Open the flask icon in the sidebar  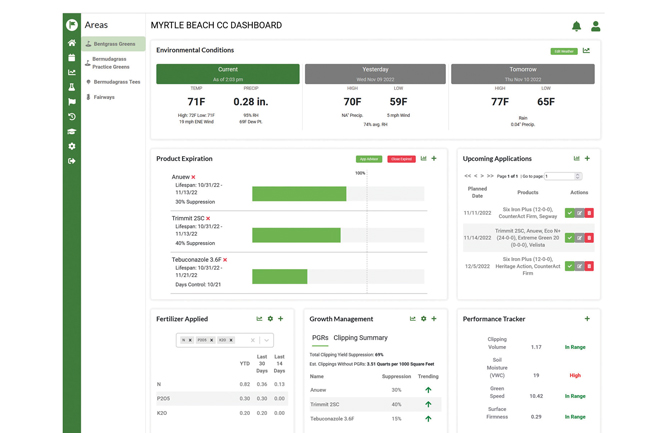click(72, 87)
